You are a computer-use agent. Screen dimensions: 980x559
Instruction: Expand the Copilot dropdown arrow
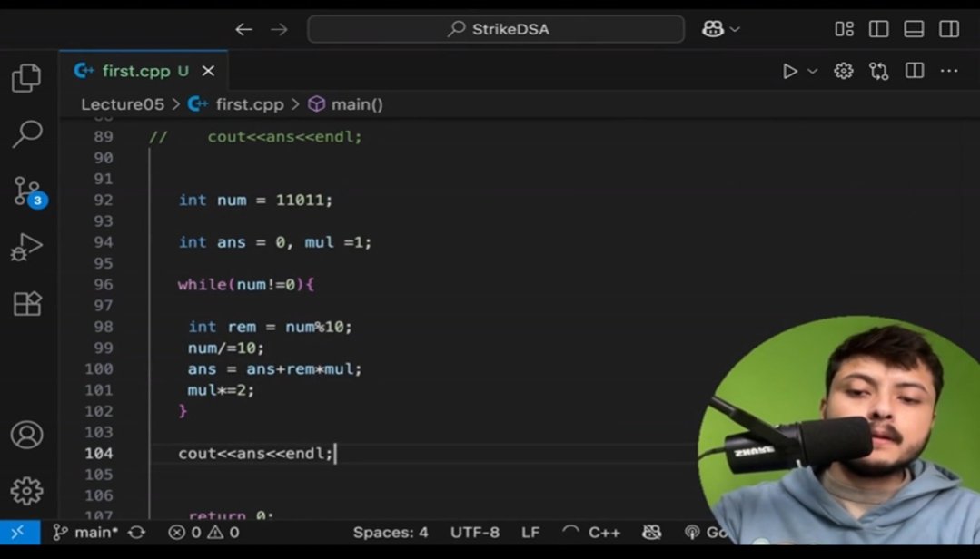click(735, 29)
